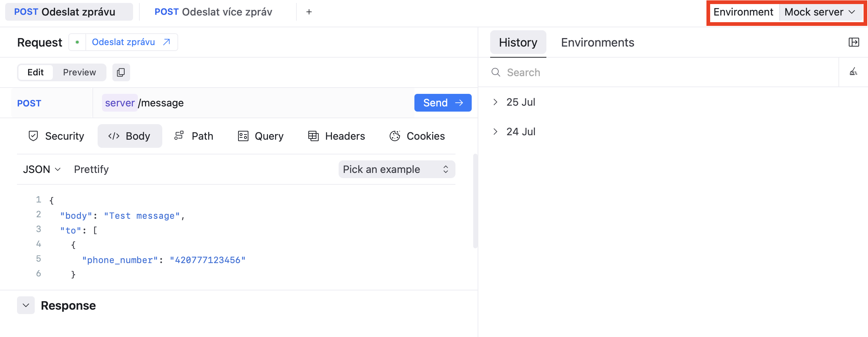Open the Cookies section

tap(417, 136)
